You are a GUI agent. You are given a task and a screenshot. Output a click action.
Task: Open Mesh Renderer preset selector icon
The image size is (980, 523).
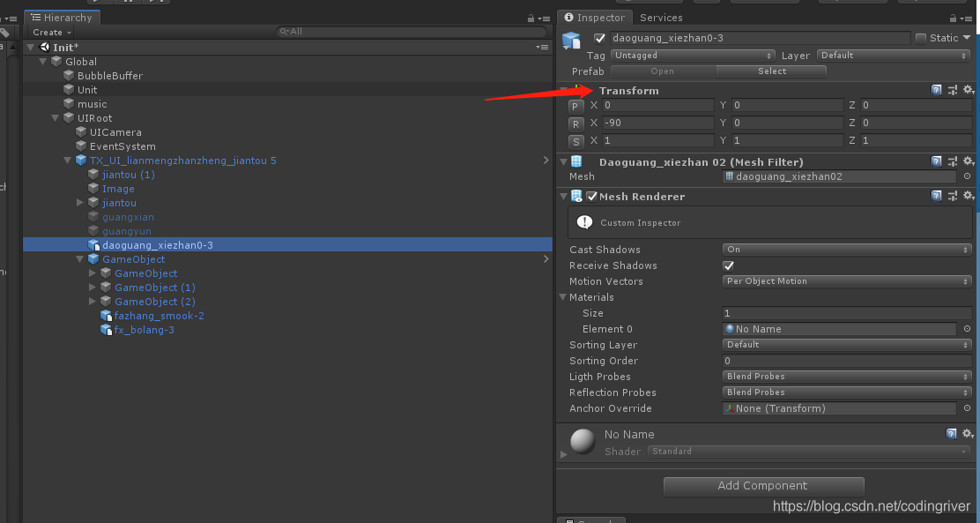(953, 196)
